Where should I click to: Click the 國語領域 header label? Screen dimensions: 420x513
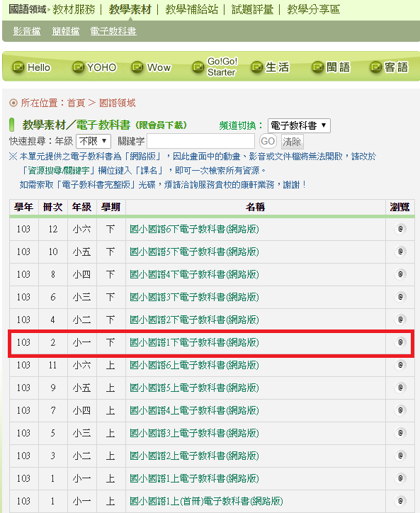[28, 9]
